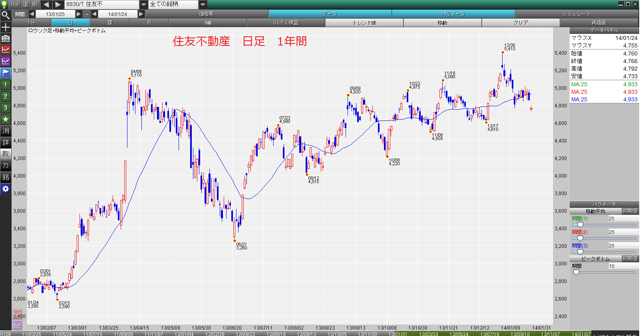Viewport: 644px width, 336px height.
Task: Click the green star favorites icon
Action: (x=6, y=119)
